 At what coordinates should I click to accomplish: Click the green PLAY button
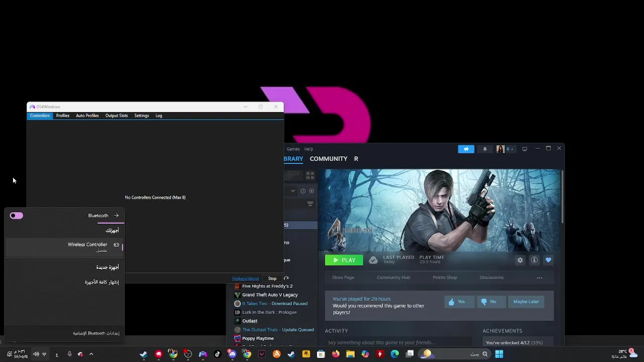pyautogui.click(x=344, y=260)
